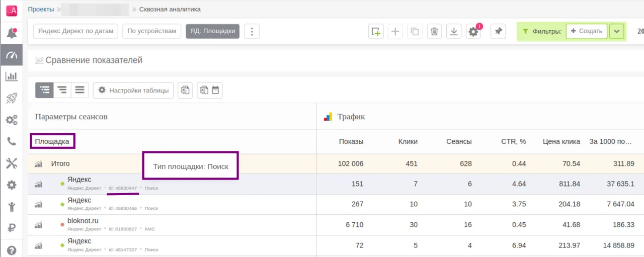This screenshot has height=257, width=644.
Task: Click Сквозная аналитика in the breadcrumb
Action: pos(170,9)
